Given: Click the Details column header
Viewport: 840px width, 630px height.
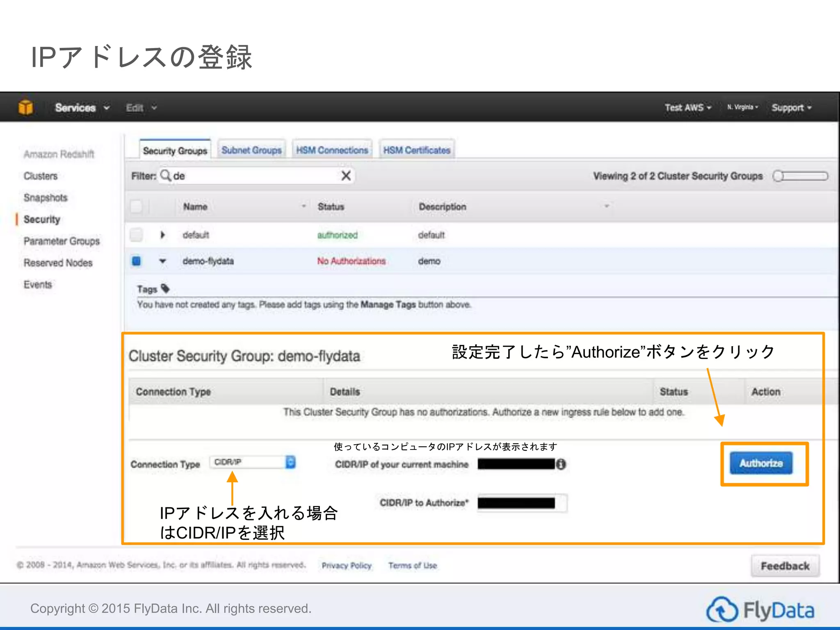Looking at the screenshot, I should (345, 392).
